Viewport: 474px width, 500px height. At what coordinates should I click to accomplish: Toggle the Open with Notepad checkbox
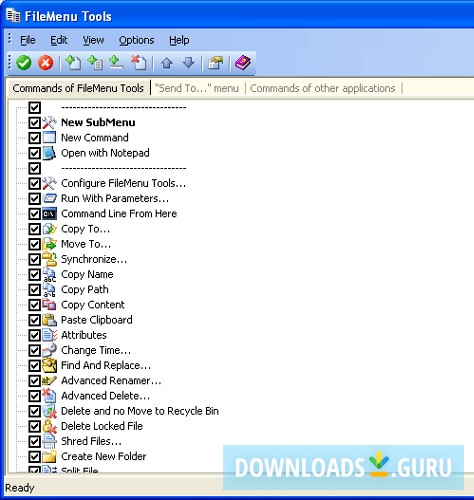(34, 153)
